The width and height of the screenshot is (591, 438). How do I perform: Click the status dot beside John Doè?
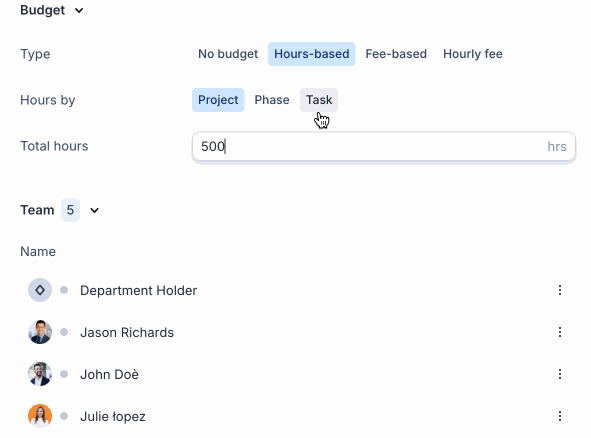(64, 374)
